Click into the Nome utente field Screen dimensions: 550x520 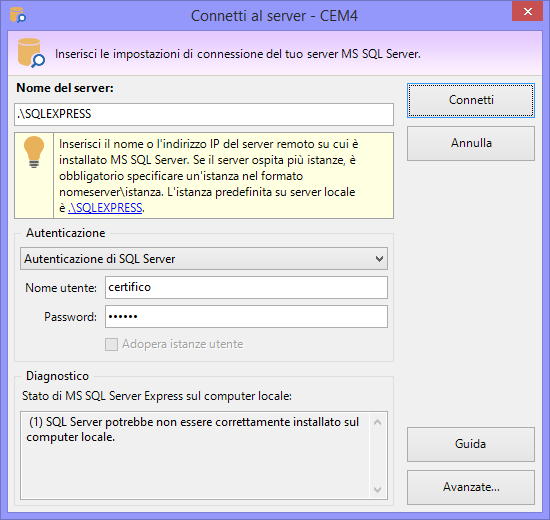[x=246, y=287]
